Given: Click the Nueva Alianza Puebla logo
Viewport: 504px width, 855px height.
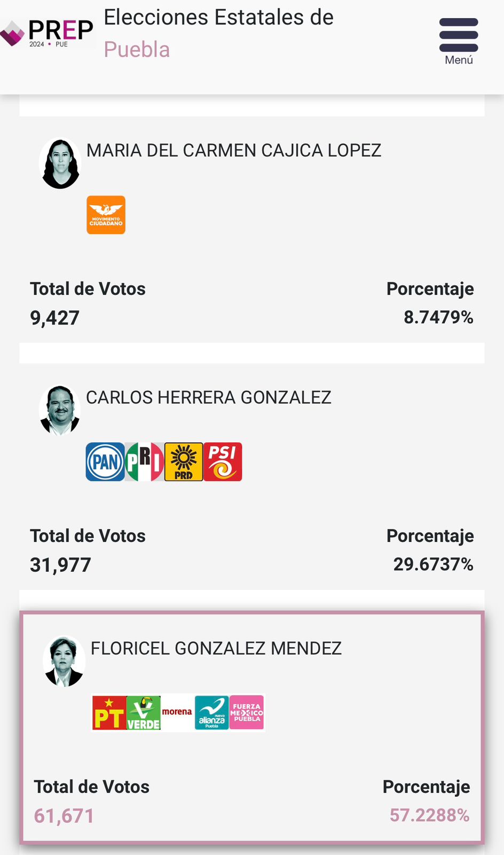Looking at the screenshot, I should click(212, 713).
